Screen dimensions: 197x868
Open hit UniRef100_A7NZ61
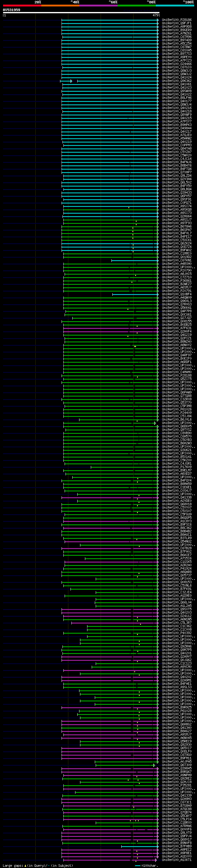[x=176, y=33]
